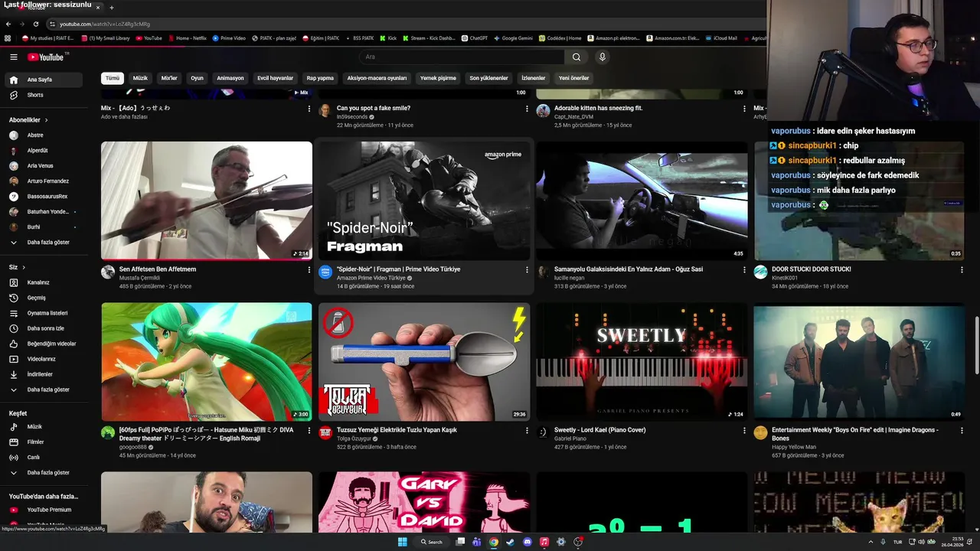This screenshot has width=980, height=551.
Task: Click the YouTube search field
Action: point(462,57)
